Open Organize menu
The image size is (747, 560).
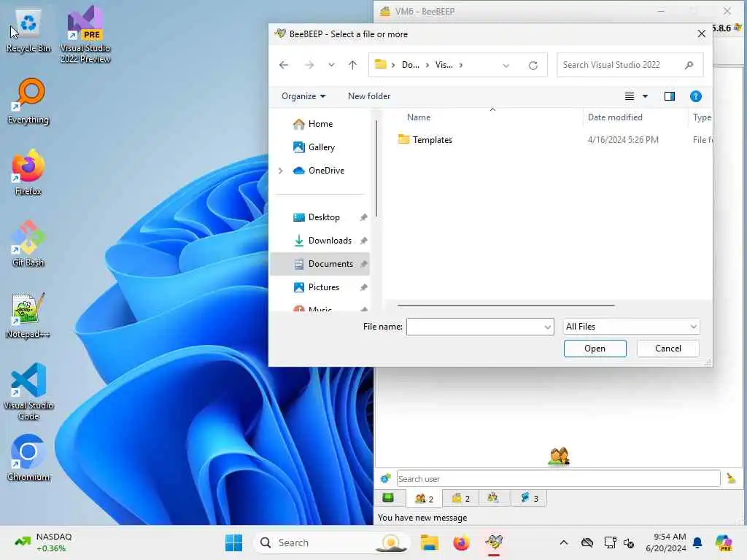(x=303, y=96)
